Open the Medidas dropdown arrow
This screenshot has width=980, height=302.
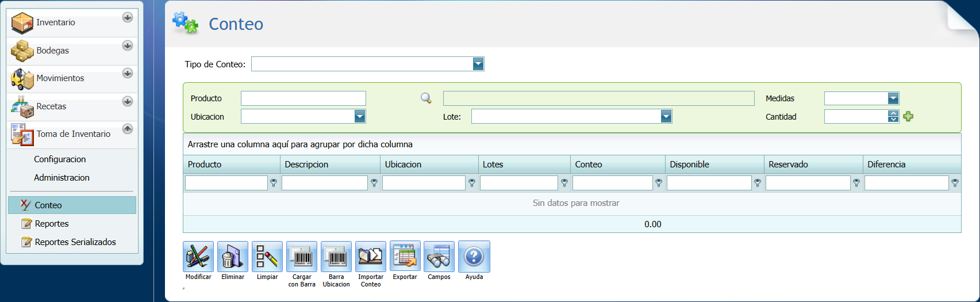[893, 98]
